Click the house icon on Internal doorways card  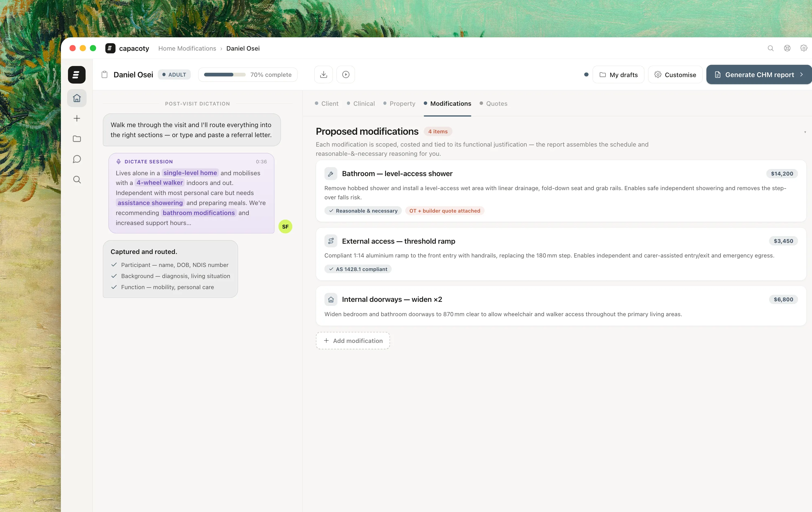(x=331, y=299)
